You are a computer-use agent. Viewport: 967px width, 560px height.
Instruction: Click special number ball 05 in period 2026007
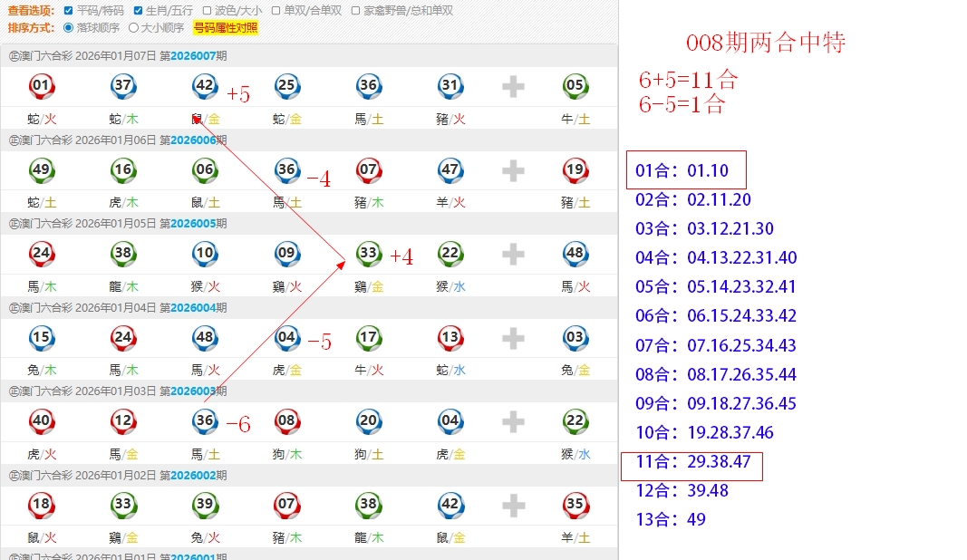(575, 87)
